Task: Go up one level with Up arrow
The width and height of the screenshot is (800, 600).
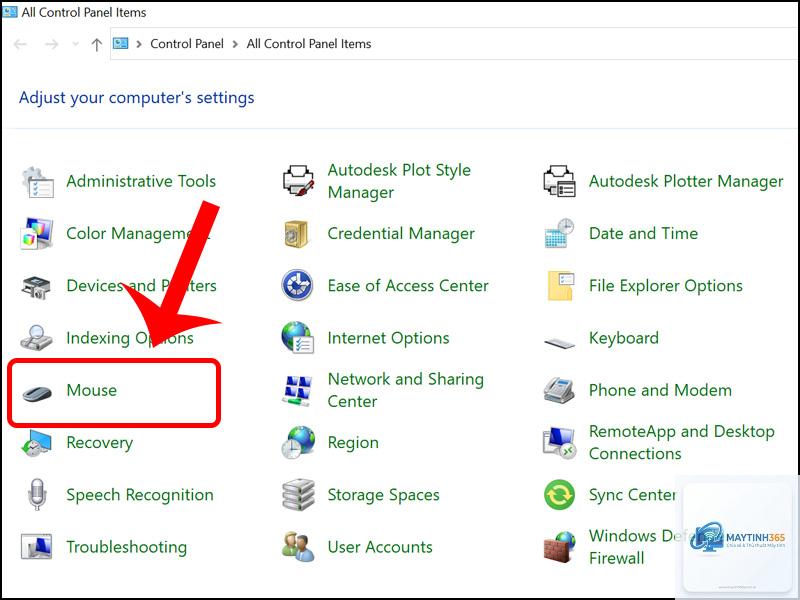Action: point(97,44)
